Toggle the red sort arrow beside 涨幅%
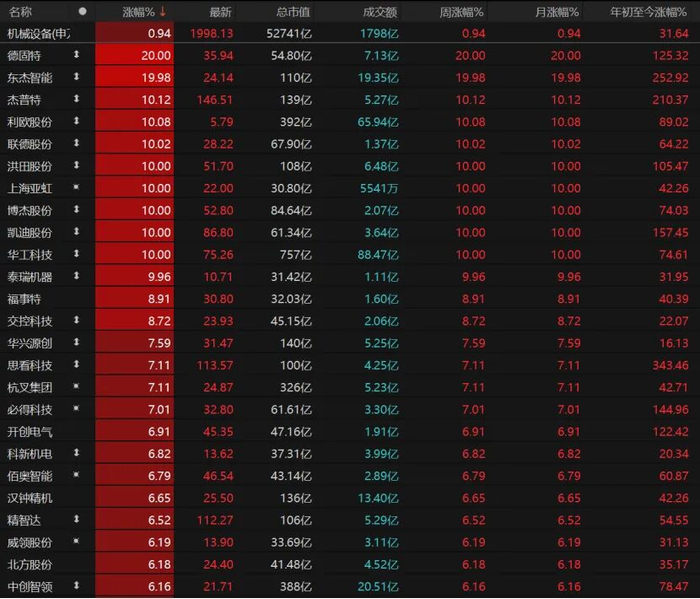The width and height of the screenshot is (700, 599). tap(163, 12)
